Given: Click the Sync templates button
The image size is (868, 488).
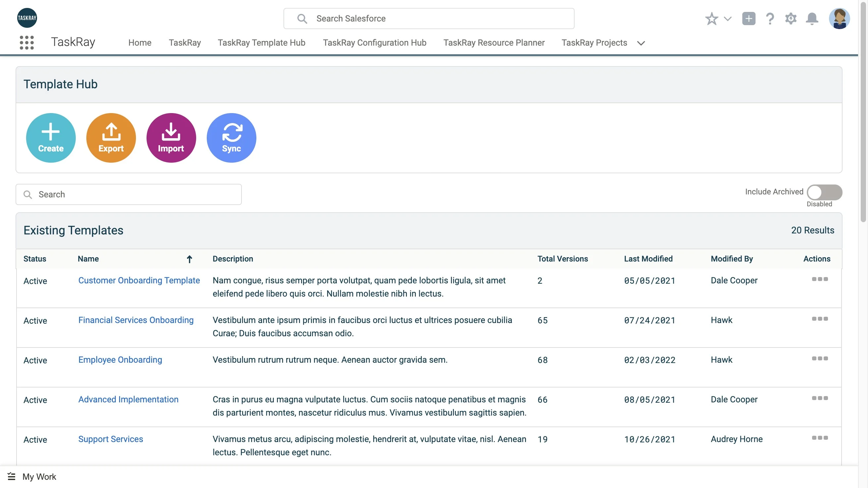Looking at the screenshot, I should (x=232, y=138).
